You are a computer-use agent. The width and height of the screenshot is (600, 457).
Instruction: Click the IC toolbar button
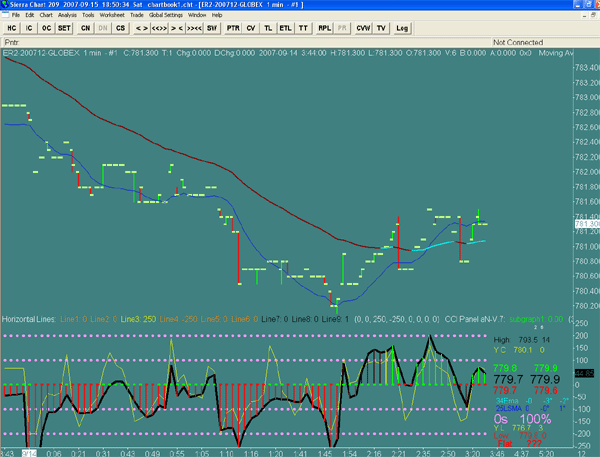[29, 28]
